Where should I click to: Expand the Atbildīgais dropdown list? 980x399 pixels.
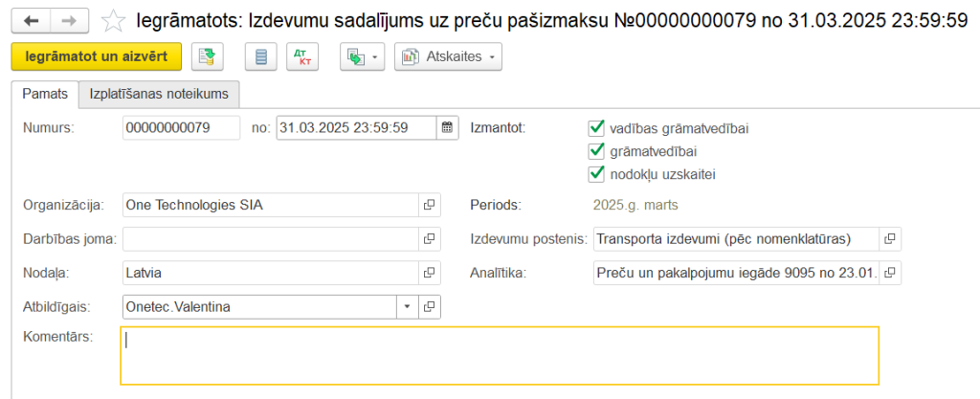click(406, 307)
